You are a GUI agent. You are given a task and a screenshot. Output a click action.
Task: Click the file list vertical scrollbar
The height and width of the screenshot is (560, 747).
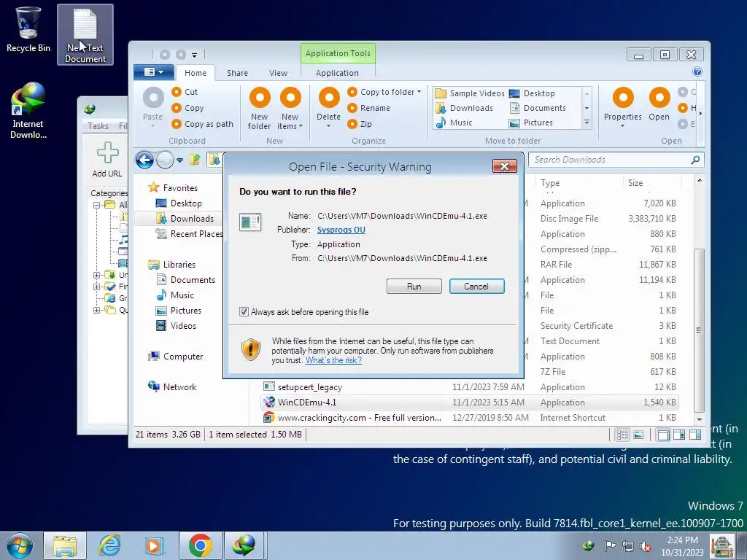[x=699, y=330]
